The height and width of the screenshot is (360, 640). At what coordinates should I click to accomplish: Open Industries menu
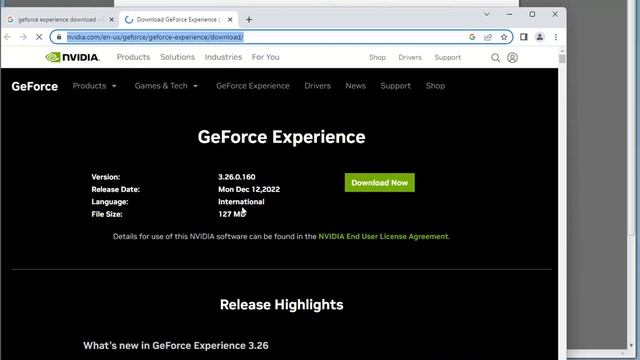click(x=223, y=57)
